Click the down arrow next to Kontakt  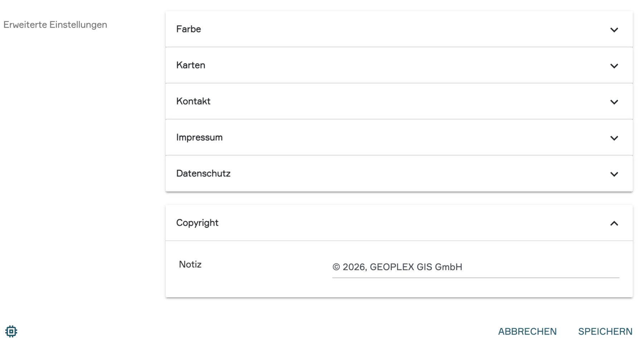coord(614,102)
